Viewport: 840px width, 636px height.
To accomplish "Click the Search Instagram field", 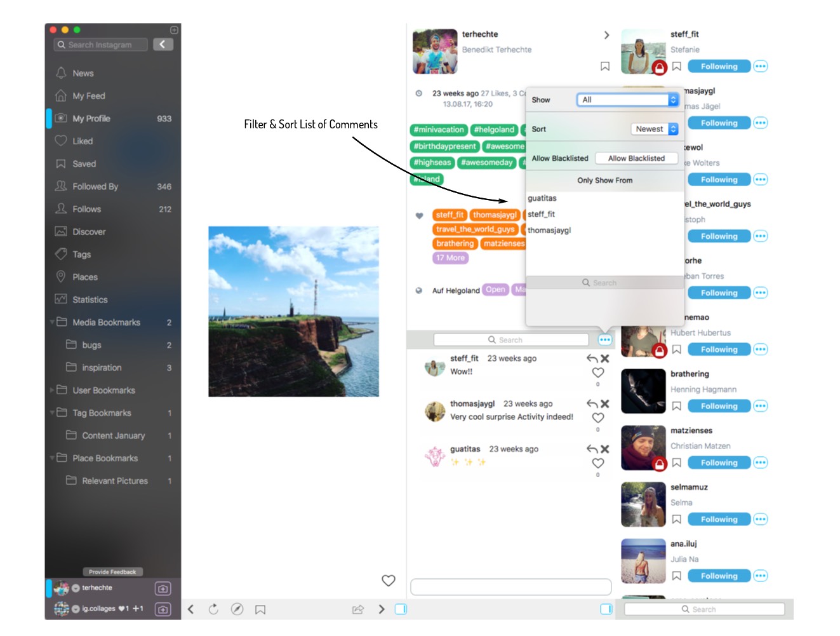I will click(x=101, y=44).
